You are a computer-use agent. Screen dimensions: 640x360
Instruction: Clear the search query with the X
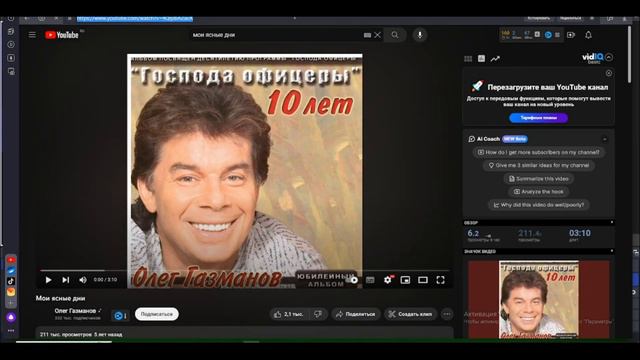378,35
